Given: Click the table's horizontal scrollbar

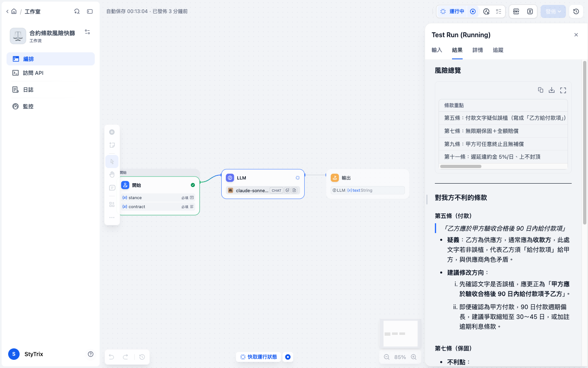Looking at the screenshot, I should [x=461, y=166].
